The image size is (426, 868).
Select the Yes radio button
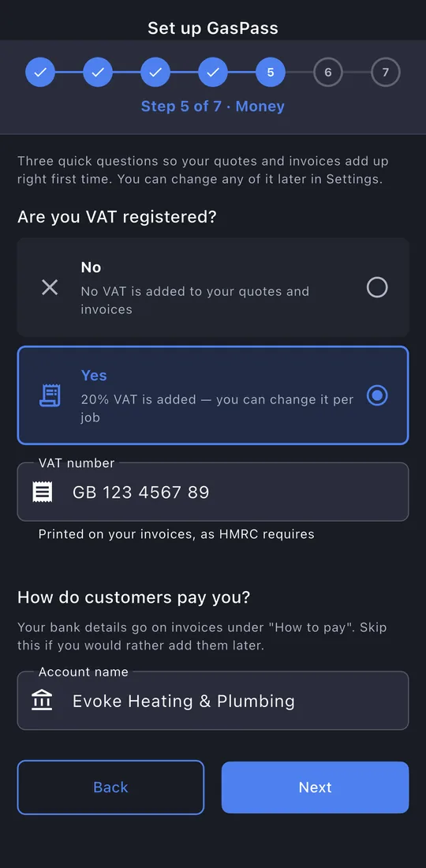point(377,396)
